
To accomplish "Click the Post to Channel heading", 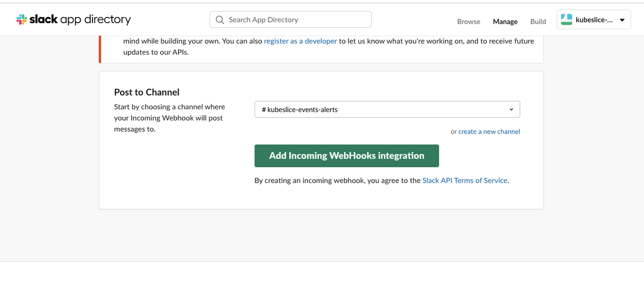I will 147,92.
